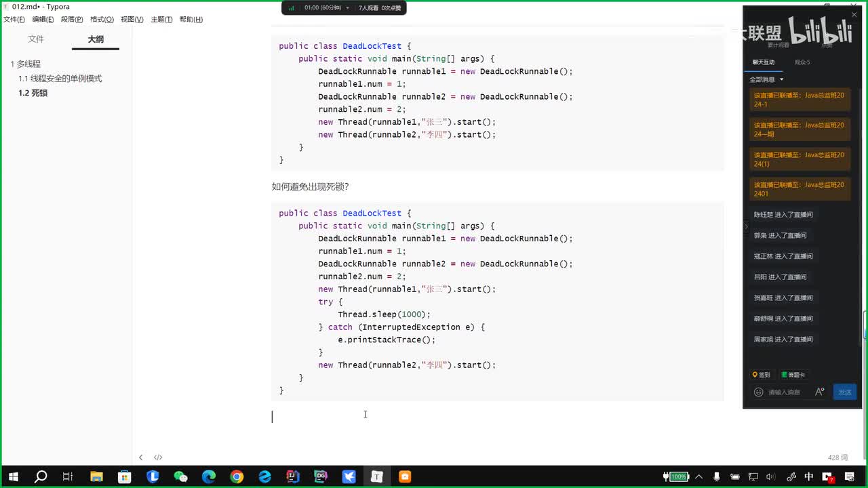Switch to Typora on the taskbar
The height and width of the screenshot is (488, 868).
377,476
